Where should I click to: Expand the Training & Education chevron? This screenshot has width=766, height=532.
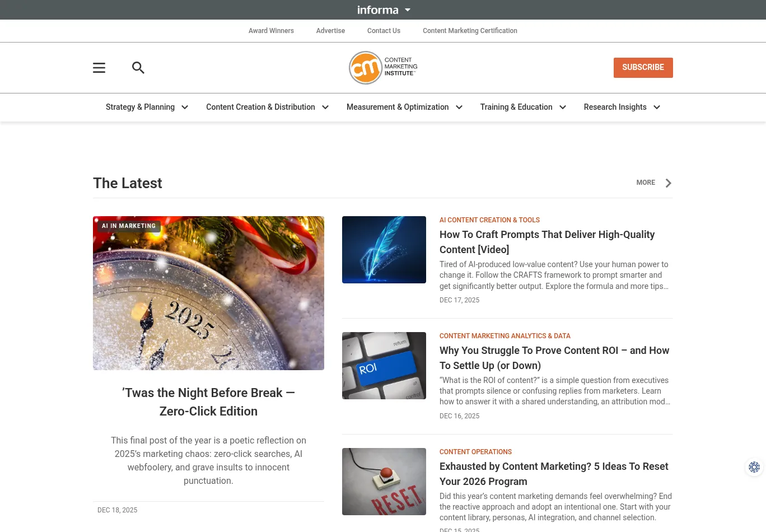point(563,108)
